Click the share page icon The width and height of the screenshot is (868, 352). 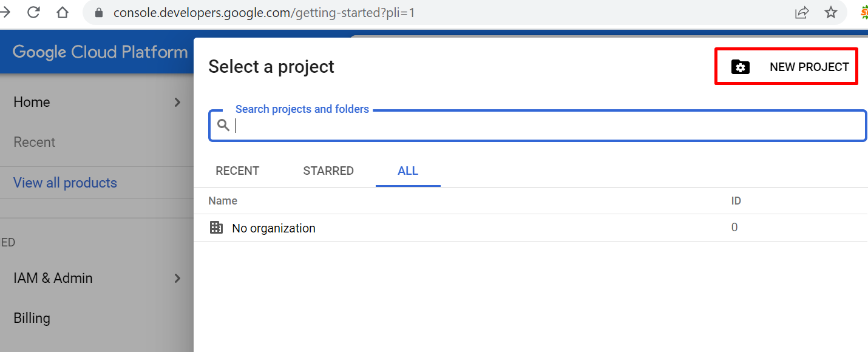click(802, 13)
